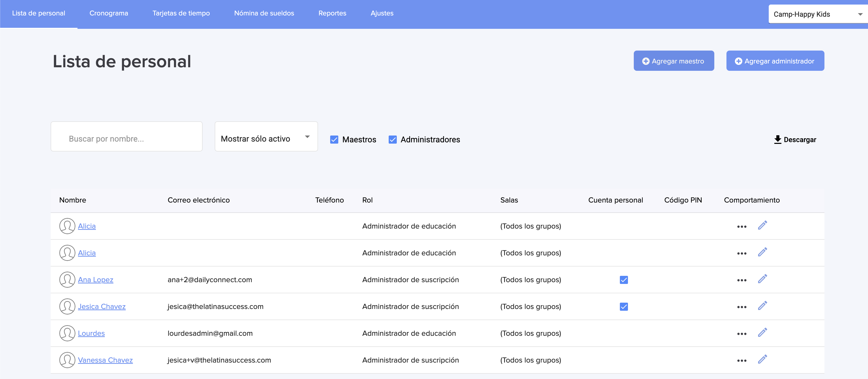Switch to the Cronograma tab
Screen dimensions: 868x379
pyautogui.click(x=108, y=13)
